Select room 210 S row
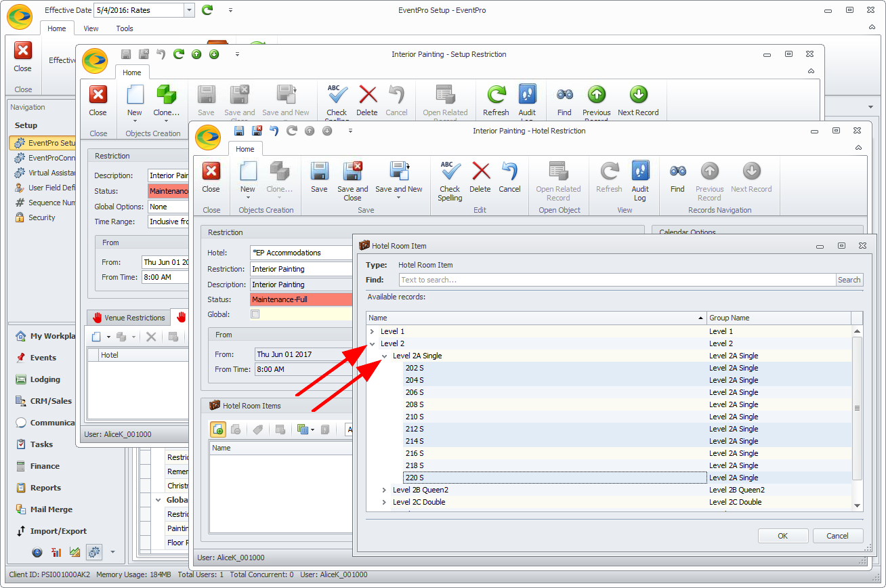Image resolution: width=886 pixels, height=588 pixels. 609,417
